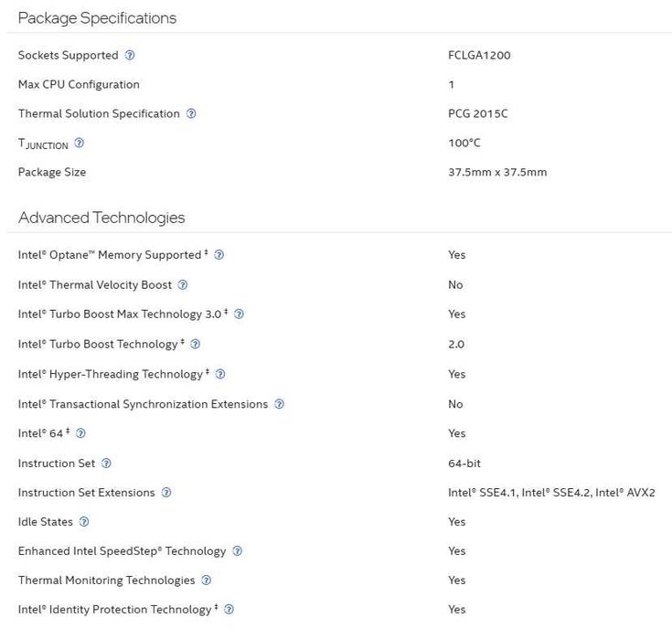Open help icon beside Thermal Solution Specification

coord(191,113)
